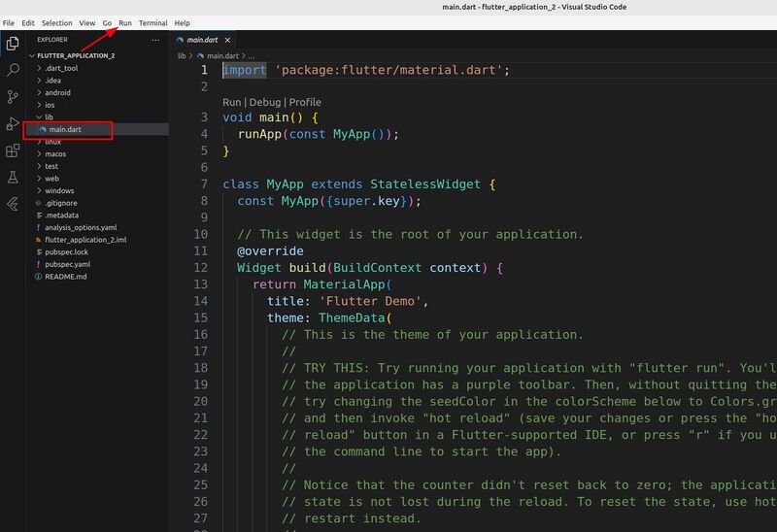The width and height of the screenshot is (777, 532).
Task: Open the Go menu
Action: coord(107,22)
